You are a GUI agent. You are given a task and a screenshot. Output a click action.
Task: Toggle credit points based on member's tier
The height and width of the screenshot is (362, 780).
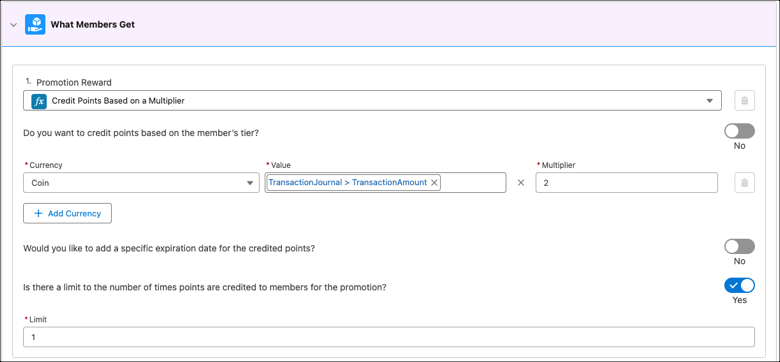739,131
